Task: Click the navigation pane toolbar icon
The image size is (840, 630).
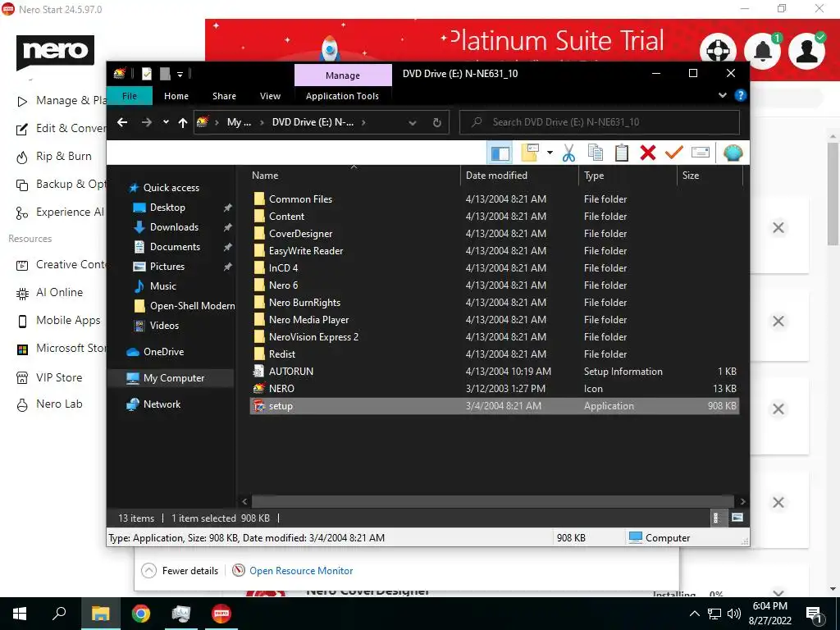Action: [x=500, y=153]
